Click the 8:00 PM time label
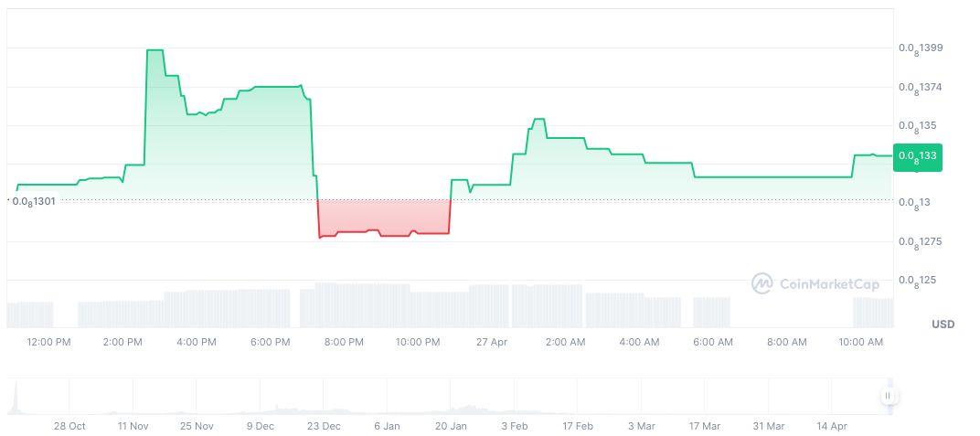The image size is (980, 436). (344, 342)
